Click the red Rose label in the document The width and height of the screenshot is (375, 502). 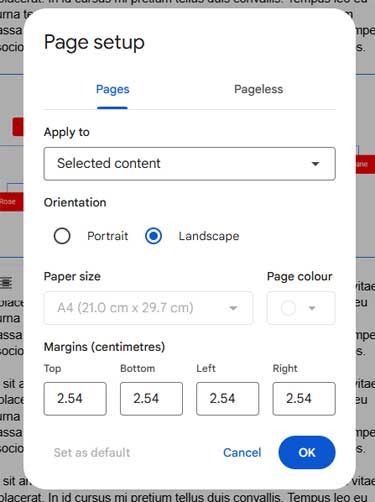pyautogui.click(x=11, y=202)
